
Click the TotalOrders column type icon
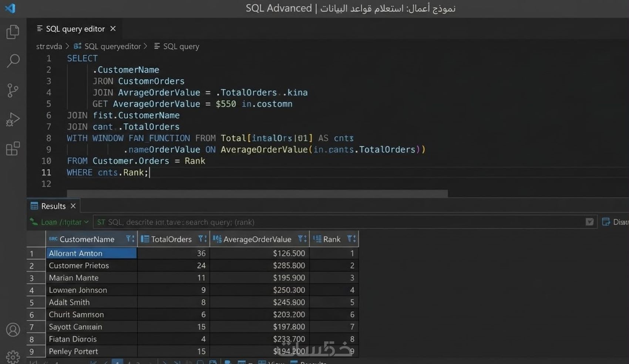tap(145, 239)
